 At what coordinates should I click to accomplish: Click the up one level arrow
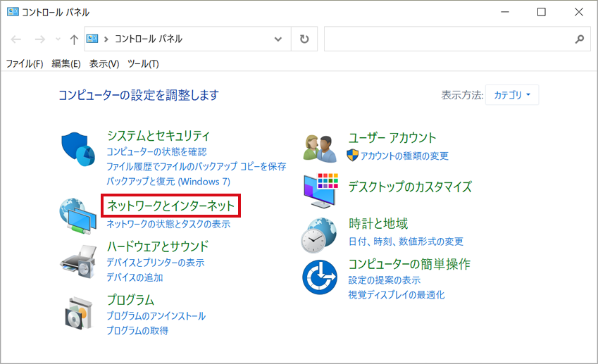pos(74,39)
